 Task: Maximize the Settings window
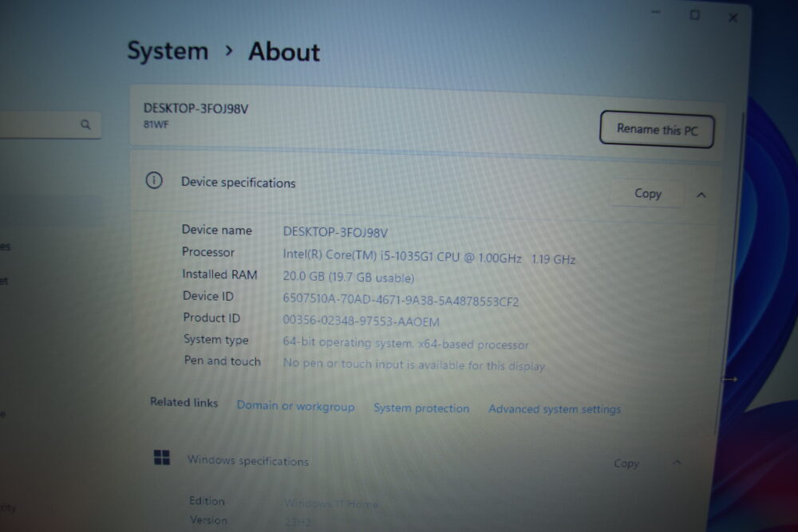[694, 15]
